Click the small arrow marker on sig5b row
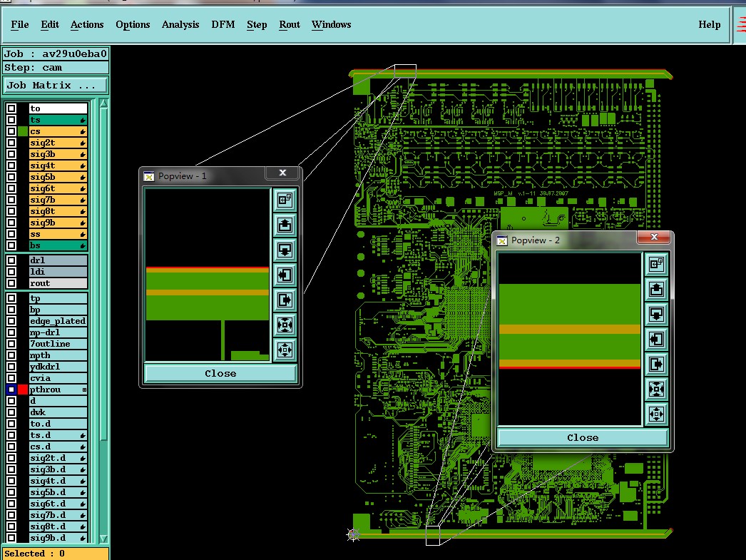The height and width of the screenshot is (560, 746). 83,177
